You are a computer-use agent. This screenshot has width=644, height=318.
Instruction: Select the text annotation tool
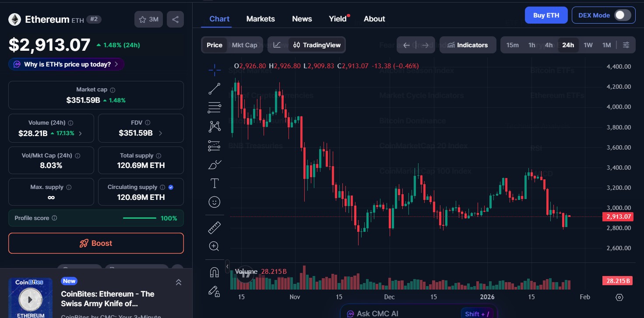(x=214, y=183)
